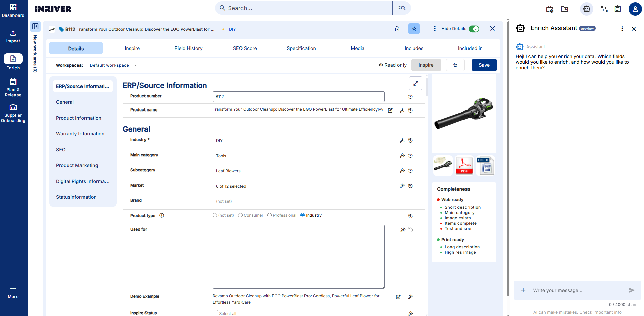
Task: Open edit dialog for Product name
Action: coord(390,110)
